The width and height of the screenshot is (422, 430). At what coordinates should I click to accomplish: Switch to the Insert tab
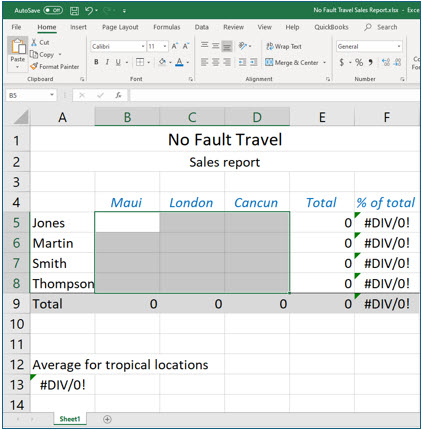78,27
